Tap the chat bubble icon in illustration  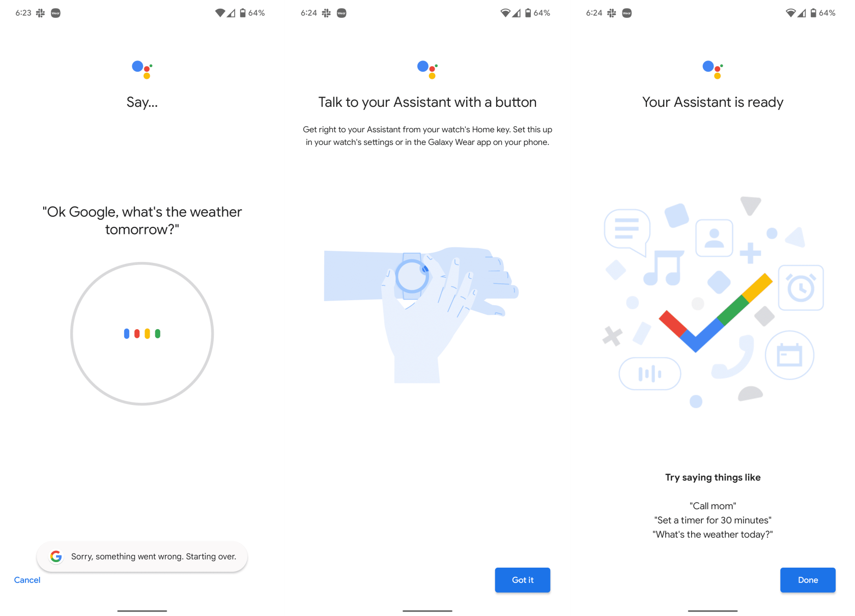tap(627, 231)
